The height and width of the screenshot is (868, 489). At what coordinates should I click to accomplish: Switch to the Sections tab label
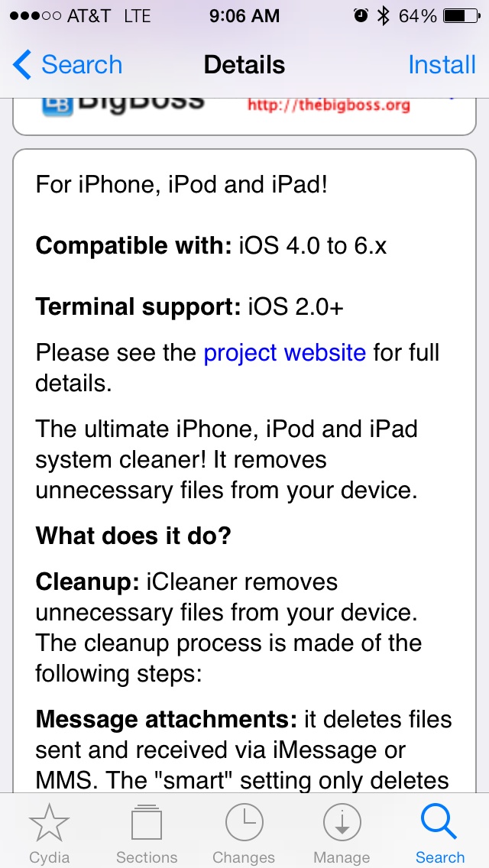click(x=147, y=857)
